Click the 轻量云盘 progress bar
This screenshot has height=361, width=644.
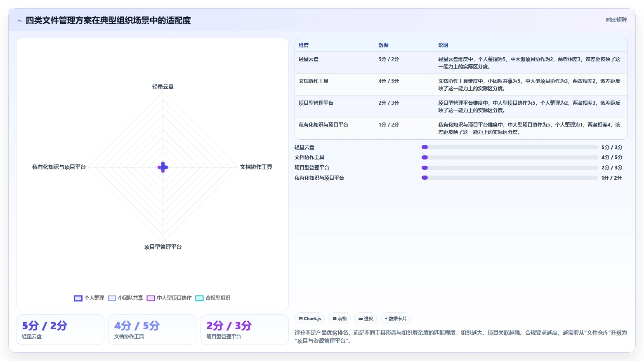[510, 147]
